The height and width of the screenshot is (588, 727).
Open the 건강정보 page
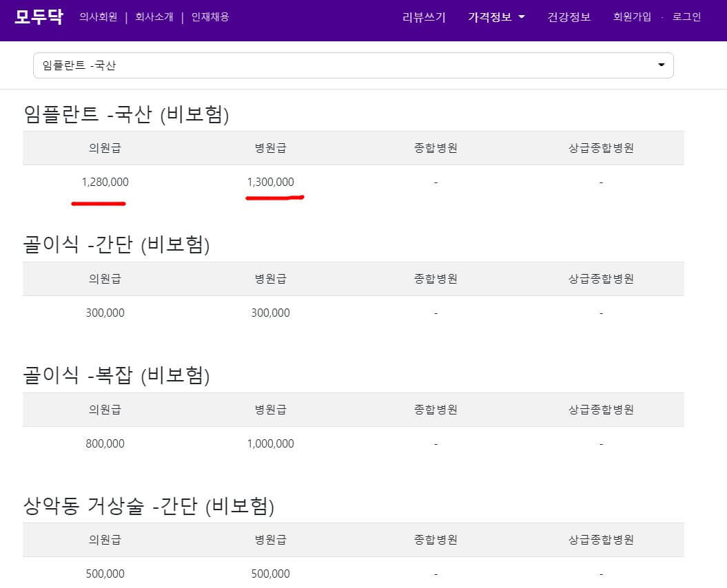click(x=569, y=17)
